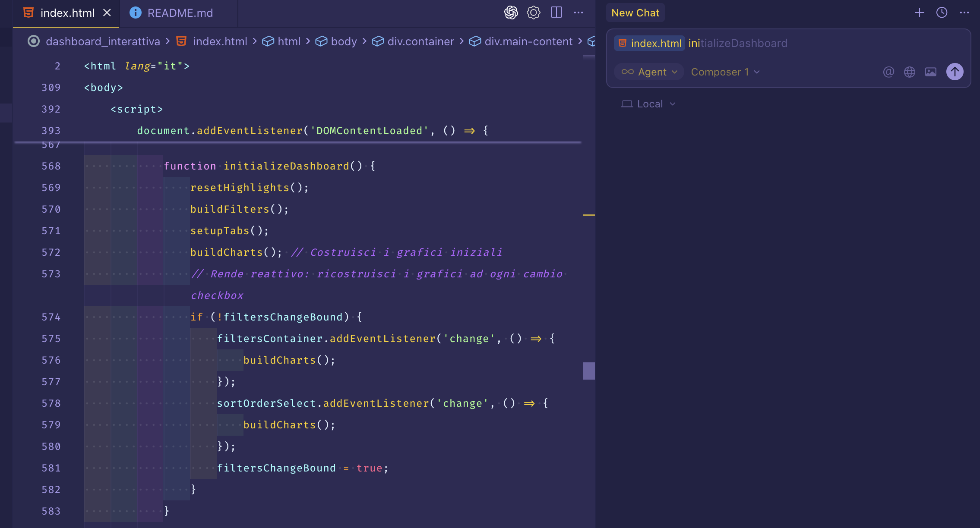Open the ChatGPT Codex icon in editor toolbar
980x528 pixels.
tap(511, 13)
